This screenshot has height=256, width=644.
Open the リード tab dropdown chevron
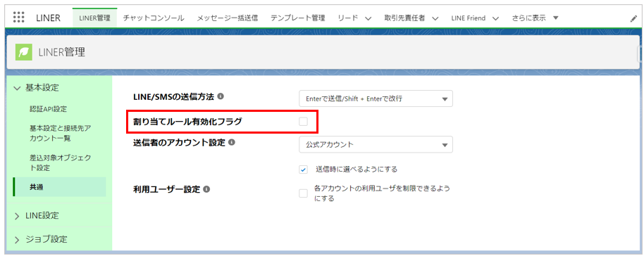click(368, 18)
